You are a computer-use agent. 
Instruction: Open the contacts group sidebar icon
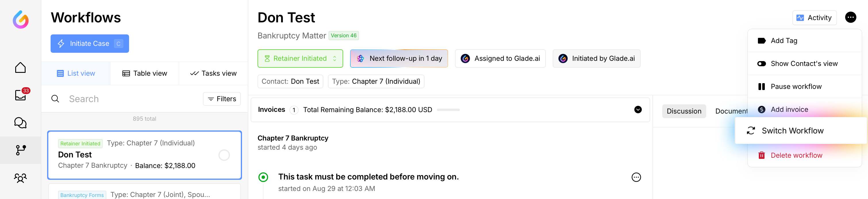20,178
